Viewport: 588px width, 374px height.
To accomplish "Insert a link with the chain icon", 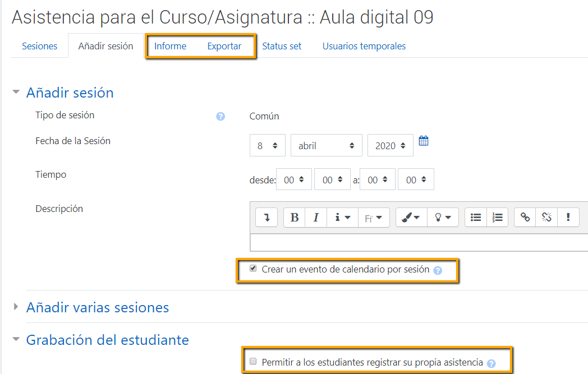I will pyautogui.click(x=525, y=218).
